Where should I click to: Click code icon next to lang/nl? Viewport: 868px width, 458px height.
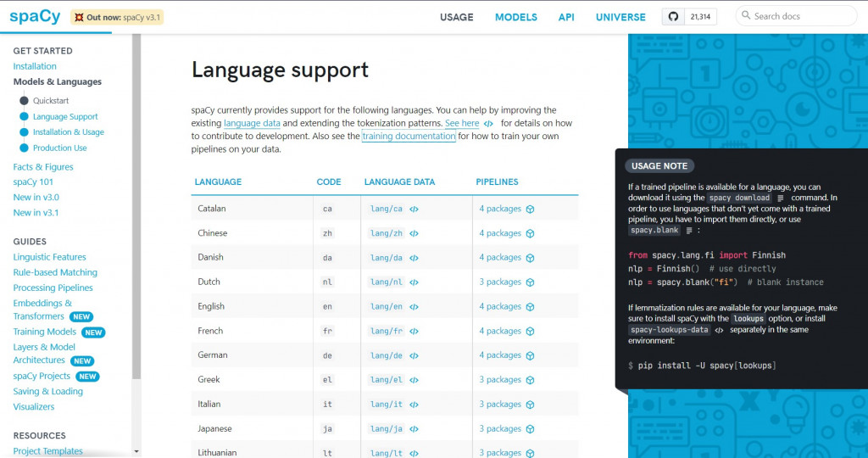click(x=414, y=282)
